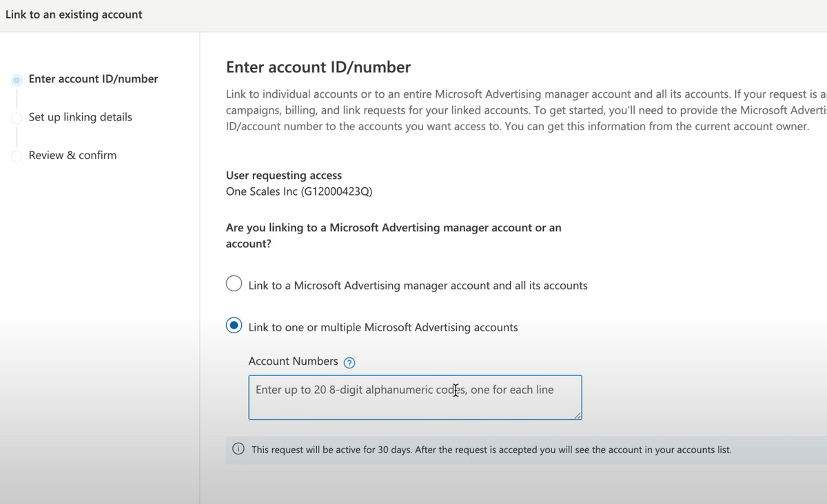
Task: Click the textarea resize handle
Action: [x=578, y=417]
